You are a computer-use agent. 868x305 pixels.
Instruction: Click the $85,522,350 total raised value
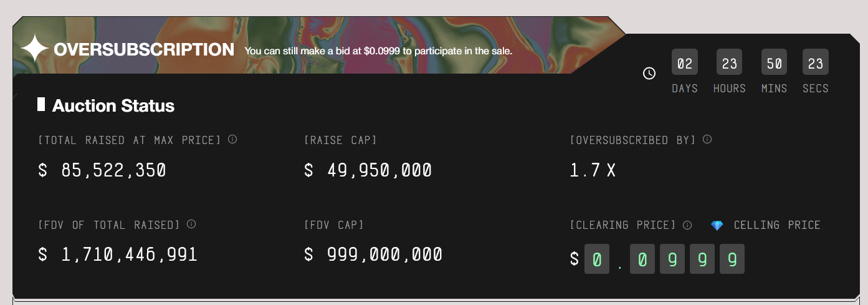(x=102, y=170)
